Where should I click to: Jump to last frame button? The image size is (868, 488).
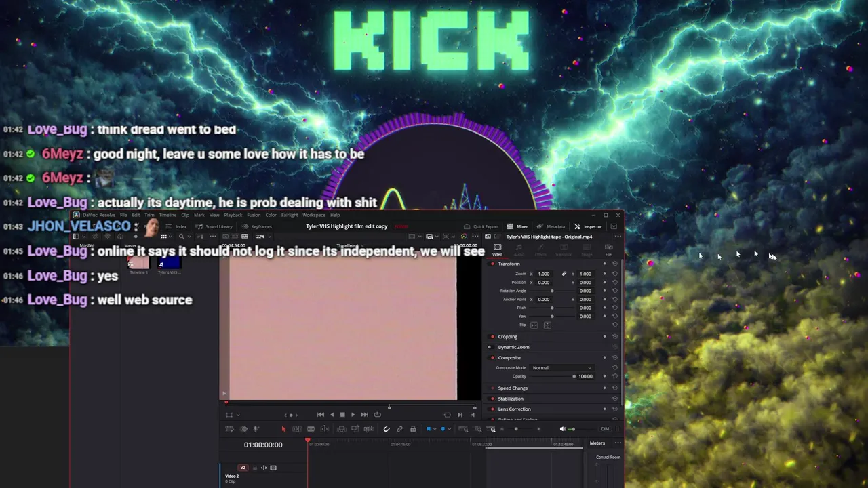point(364,415)
